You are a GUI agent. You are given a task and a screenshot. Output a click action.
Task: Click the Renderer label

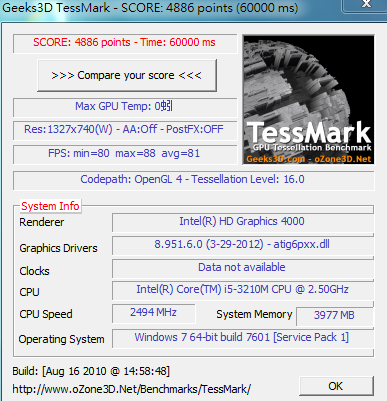[x=42, y=222]
